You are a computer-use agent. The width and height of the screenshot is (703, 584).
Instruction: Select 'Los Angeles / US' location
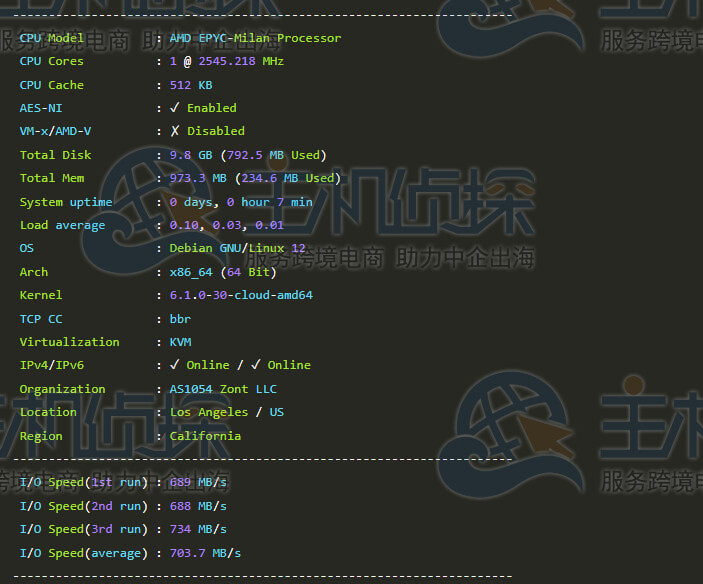click(227, 412)
